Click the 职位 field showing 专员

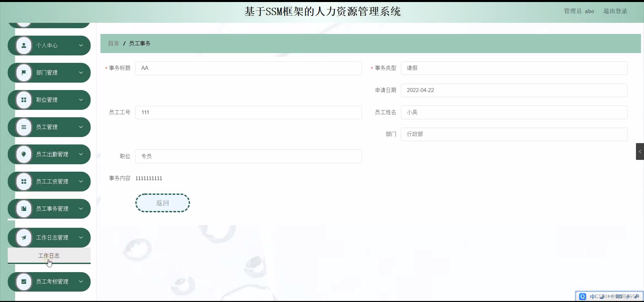249,157
